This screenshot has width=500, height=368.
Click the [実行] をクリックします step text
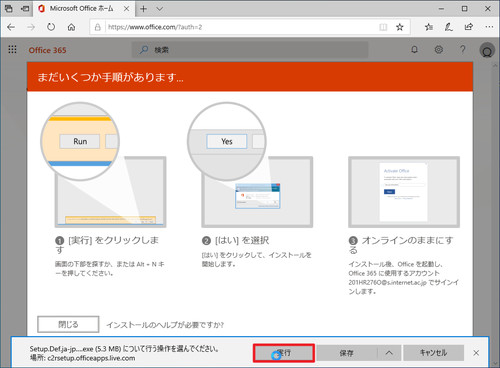tap(107, 245)
